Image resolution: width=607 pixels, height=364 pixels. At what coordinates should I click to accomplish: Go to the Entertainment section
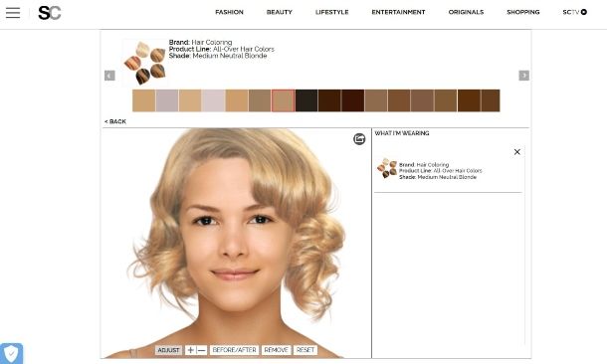(398, 12)
